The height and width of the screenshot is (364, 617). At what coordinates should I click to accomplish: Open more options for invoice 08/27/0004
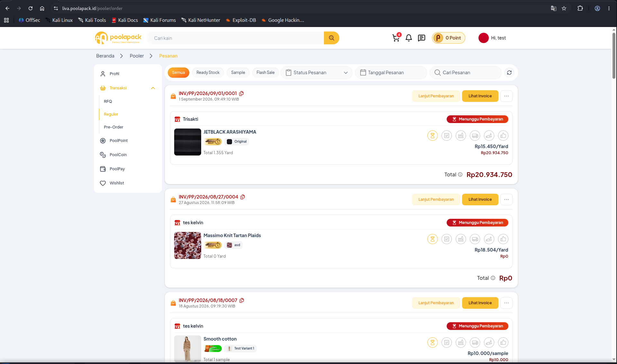[x=506, y=200]
